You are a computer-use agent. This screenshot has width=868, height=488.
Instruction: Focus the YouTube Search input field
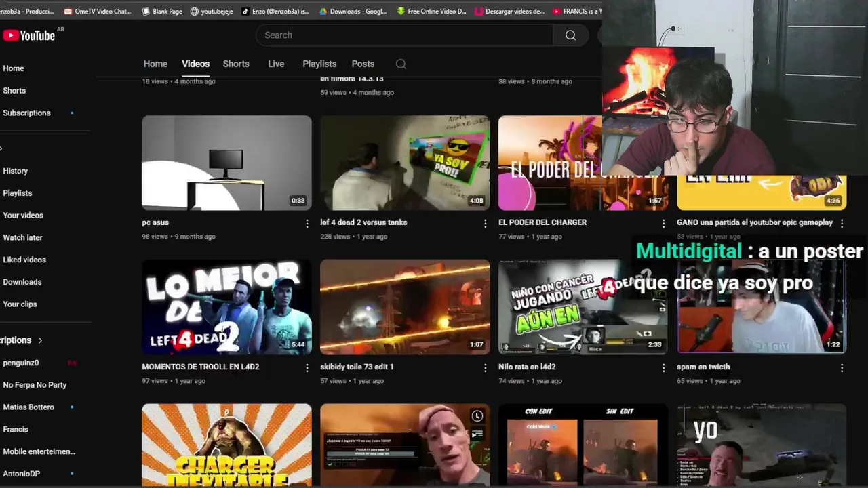[404, 35]
